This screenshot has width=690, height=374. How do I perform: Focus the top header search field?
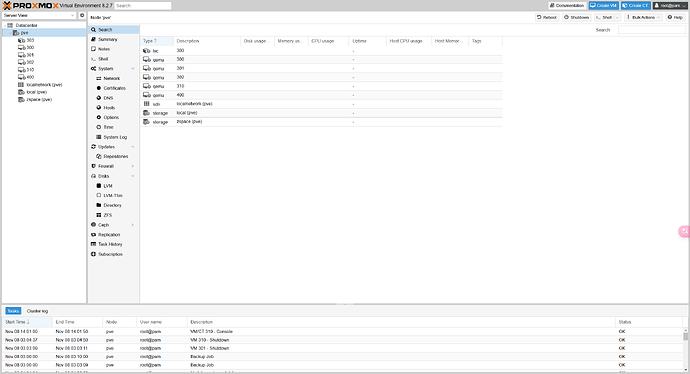click(143, 6)
